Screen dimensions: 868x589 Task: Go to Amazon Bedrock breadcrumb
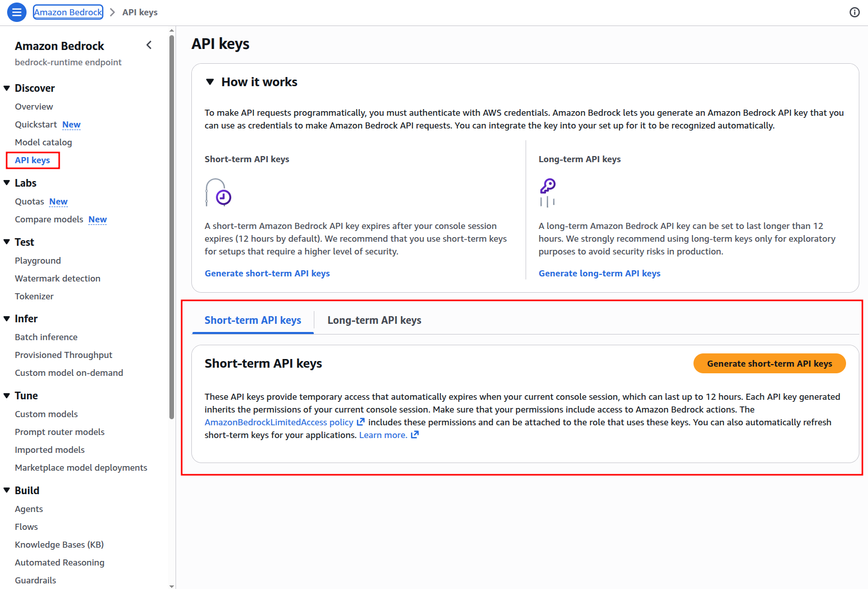68,12
